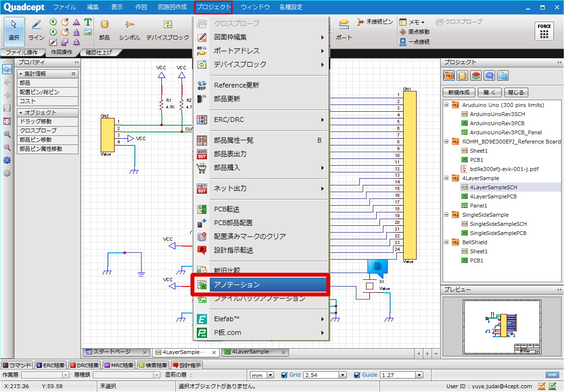Open the メモ dropdown arrow
Screen dimensions: 564x392
423,22
